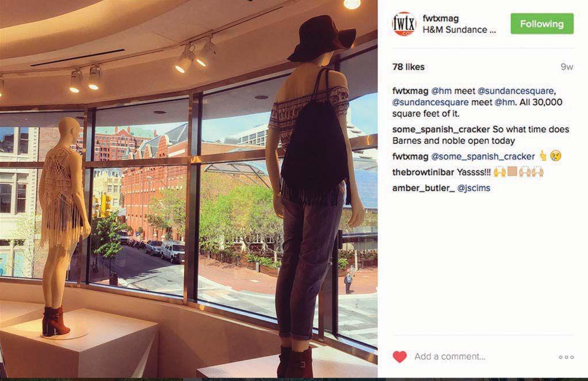The width and height of the screenshot is (588, 381).
Task: Open the @jscims mention link
Action: [474, 188]
